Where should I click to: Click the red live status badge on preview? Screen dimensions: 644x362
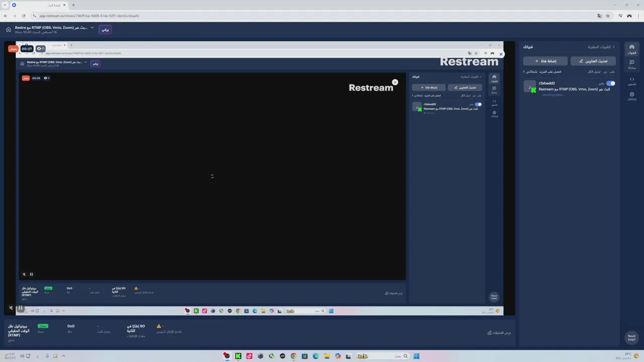pos(13,49)
